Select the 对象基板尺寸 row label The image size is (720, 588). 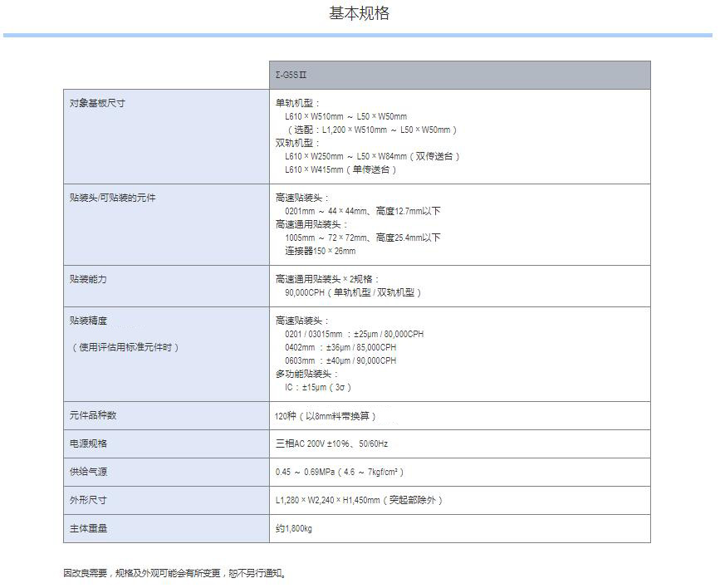point(98,104)
